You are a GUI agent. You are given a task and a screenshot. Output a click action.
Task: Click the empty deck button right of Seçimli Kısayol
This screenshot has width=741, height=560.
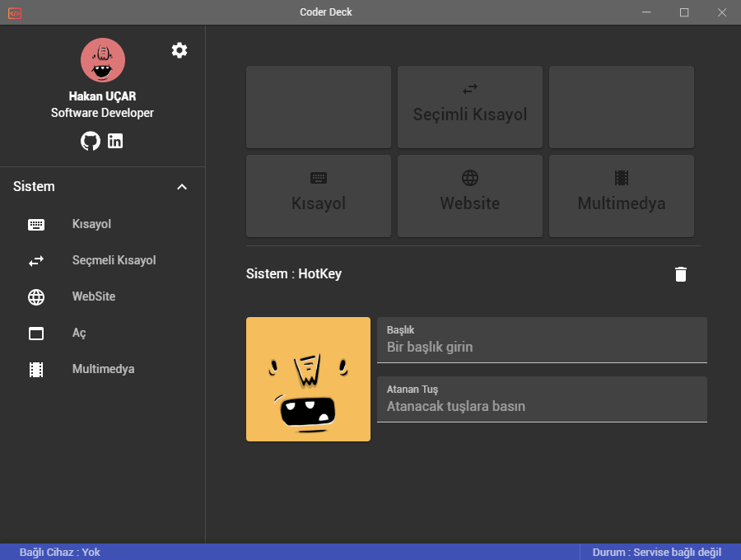click(622, 107)
